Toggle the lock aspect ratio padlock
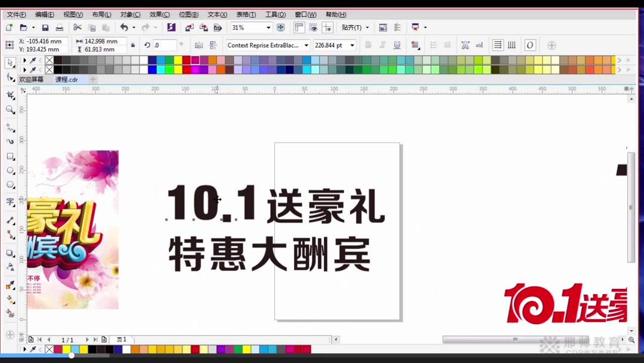 [132, 45]
